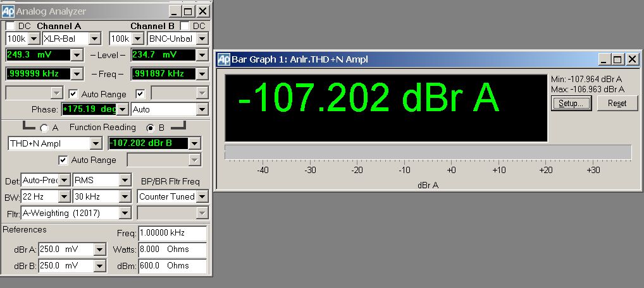Image resolution: width=644 pixels, height=288 pixels.
Task: Open dBr B reference units dropdown
Action: tap(99, 266)
